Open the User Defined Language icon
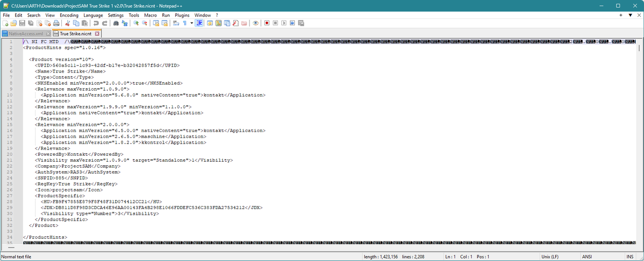 click(x=210, y=23)
